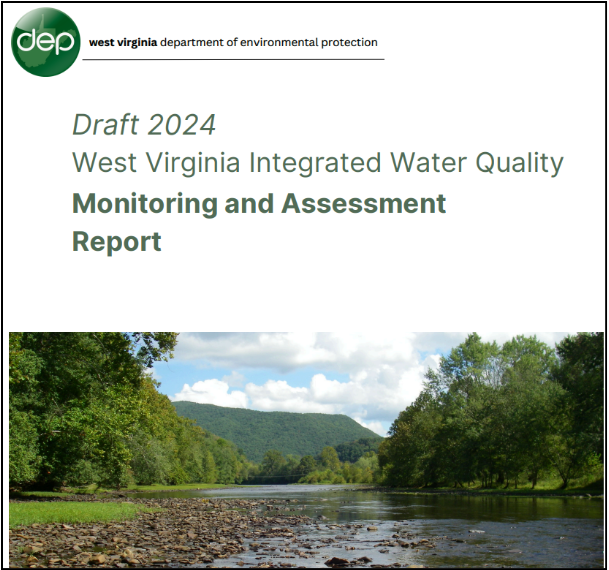The width and height of the screenshot is (609, 570).
Task: Click the year "2024" in the title
Action: pos(181,125)
